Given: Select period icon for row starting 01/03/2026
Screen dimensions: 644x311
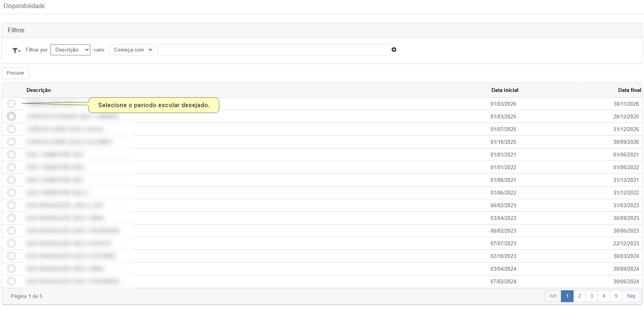Looking at the screenshot, I should point(12,104).
